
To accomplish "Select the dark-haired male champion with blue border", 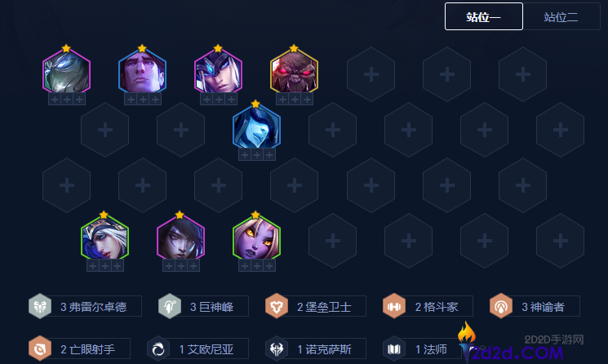I will [142, 72].
